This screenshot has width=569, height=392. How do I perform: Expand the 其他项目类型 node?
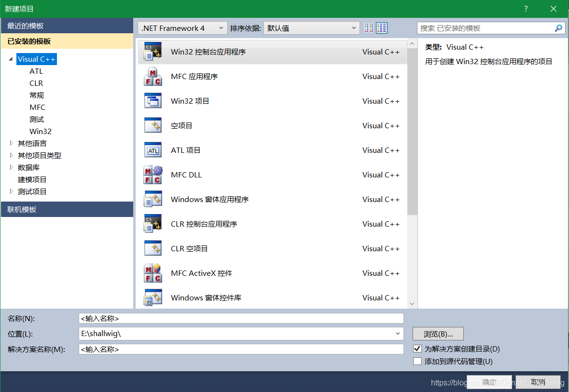(11, 155)
